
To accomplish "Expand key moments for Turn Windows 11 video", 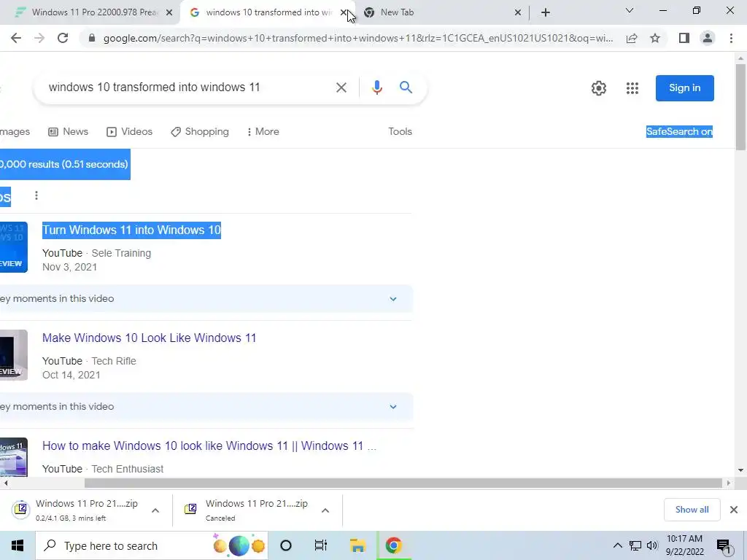I will (x=393, y=299).
